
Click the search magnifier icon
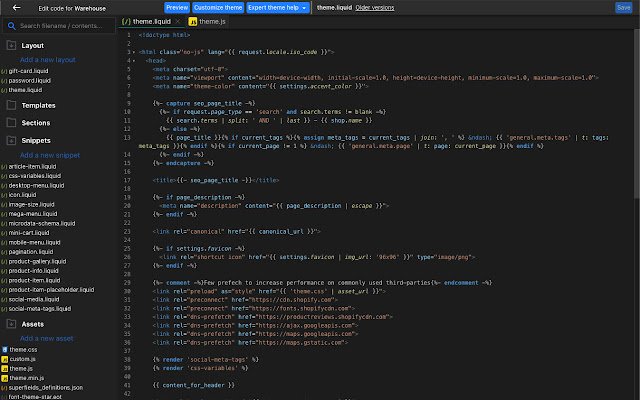click(x=11, y=26)
